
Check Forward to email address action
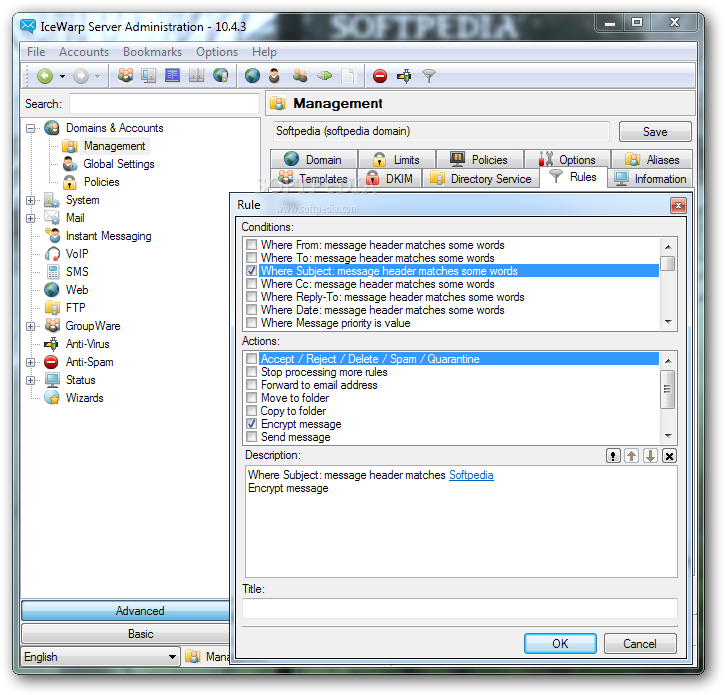click(252, 385)
